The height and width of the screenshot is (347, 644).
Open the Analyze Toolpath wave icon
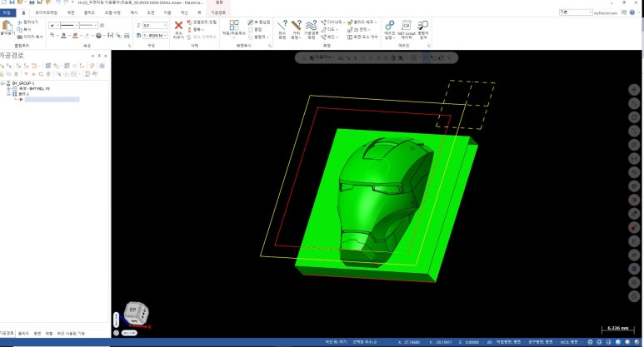pos(311,26)
